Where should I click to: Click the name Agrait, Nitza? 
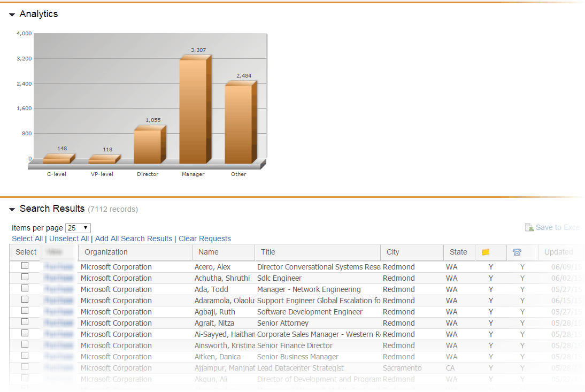pos(214,323)
